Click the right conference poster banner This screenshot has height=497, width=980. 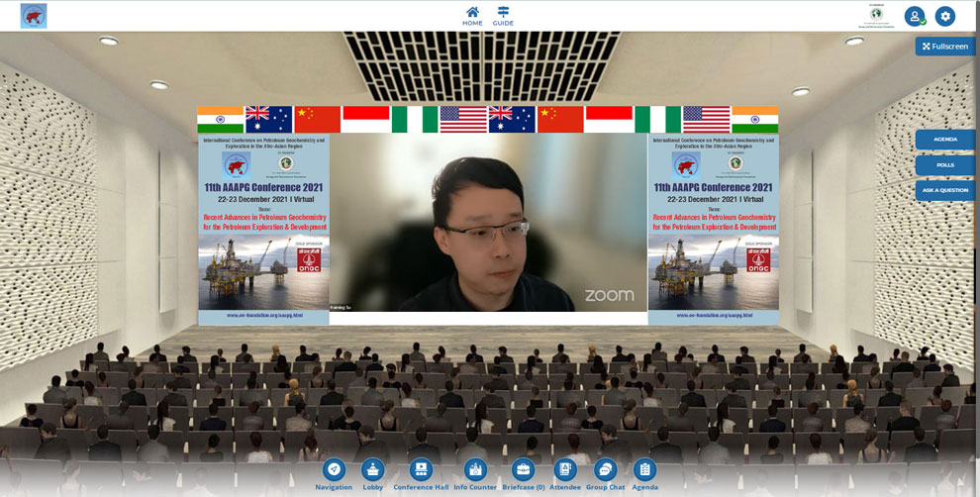pos(713,229)
